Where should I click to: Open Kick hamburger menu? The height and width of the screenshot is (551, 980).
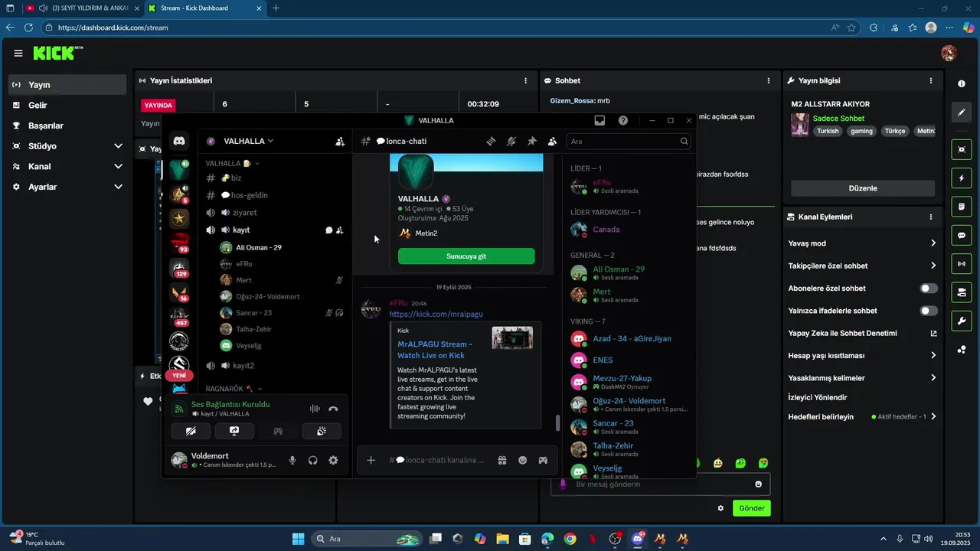point(18,53)
